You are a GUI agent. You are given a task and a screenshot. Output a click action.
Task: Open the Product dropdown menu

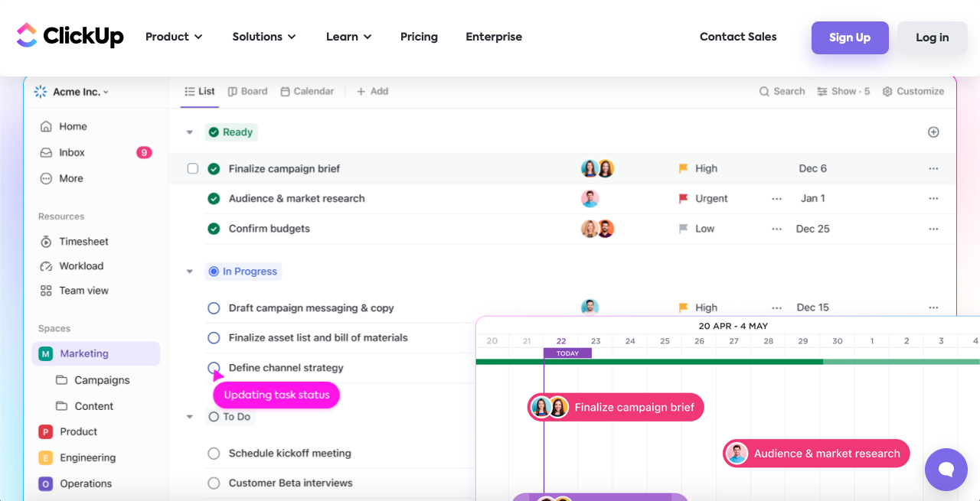click(x=174, y=37)
